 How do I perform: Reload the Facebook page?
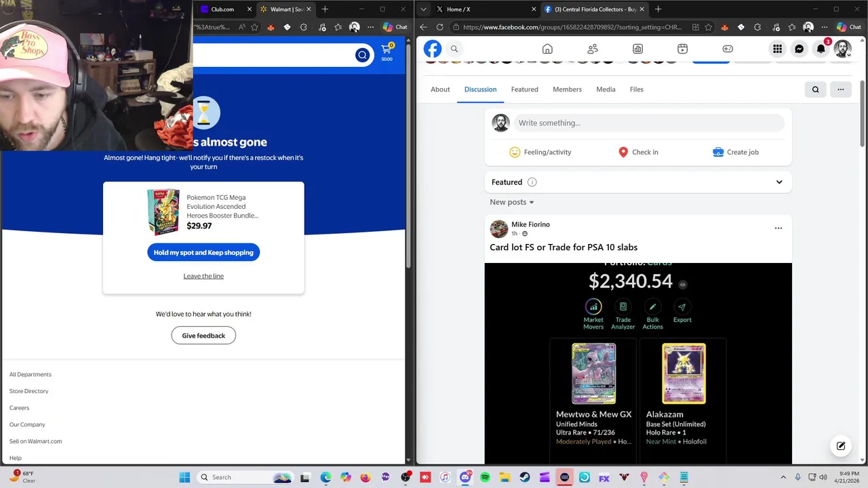point(439,27)
